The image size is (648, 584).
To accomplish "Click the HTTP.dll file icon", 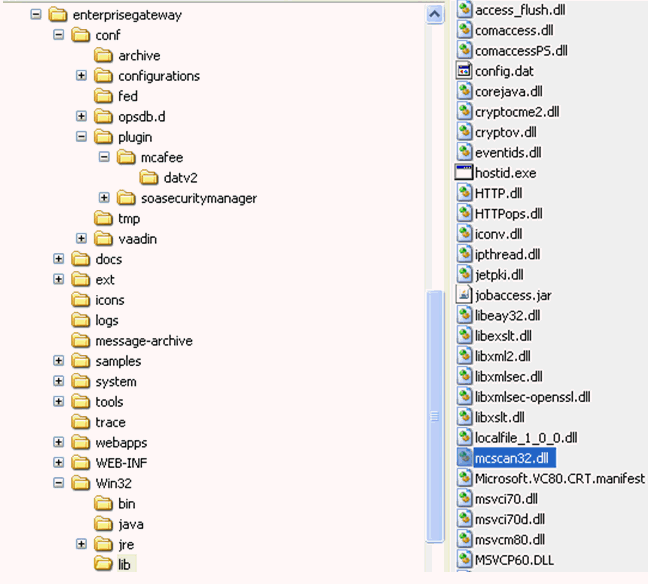I will click(464, 193).
